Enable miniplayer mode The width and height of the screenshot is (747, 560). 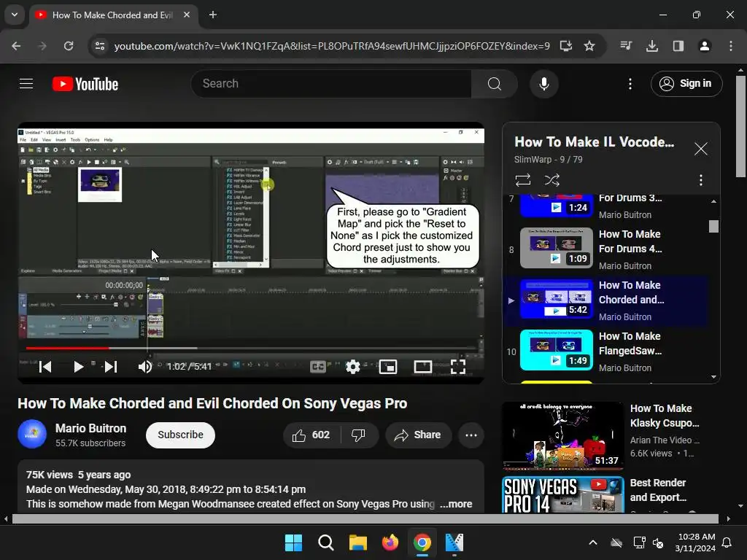coord(388,367)
